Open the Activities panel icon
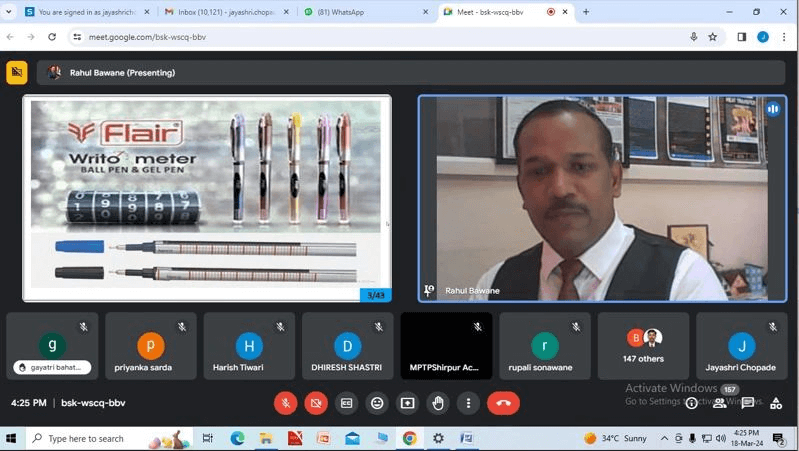 click(x=776, y=403)
